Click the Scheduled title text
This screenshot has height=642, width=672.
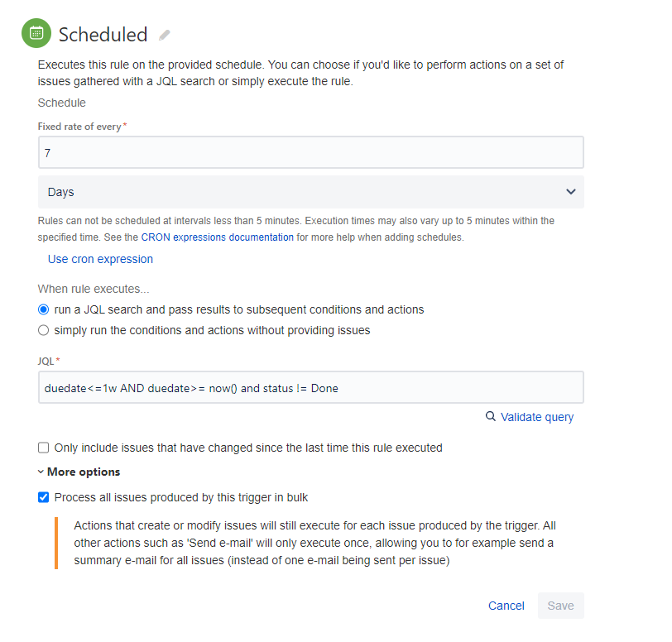(x=103, y=35)
